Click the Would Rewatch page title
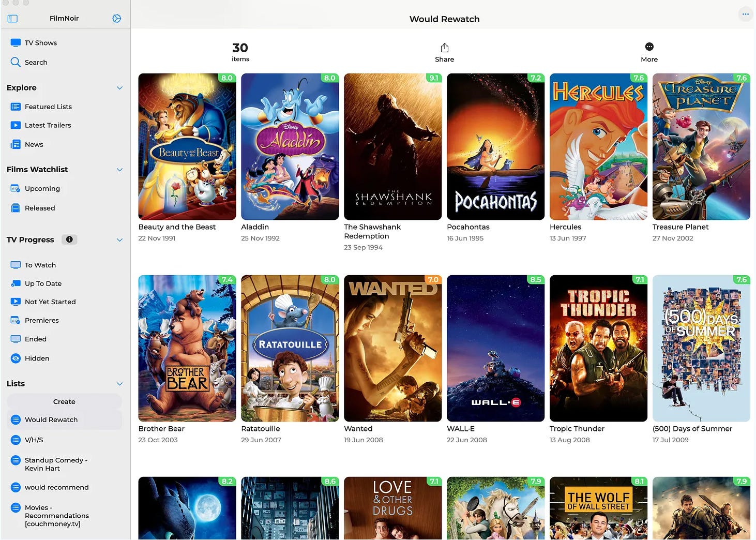This screenshot has width=756, height=540. (445, 19)
